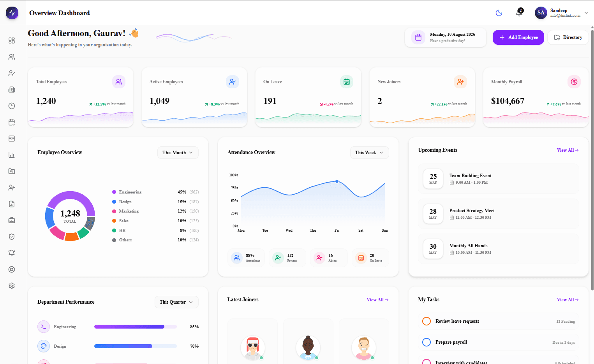The width and height of the screenshot is (594, 364).
Task: Click the calendar icon beside the date
Action: [418, 37]
